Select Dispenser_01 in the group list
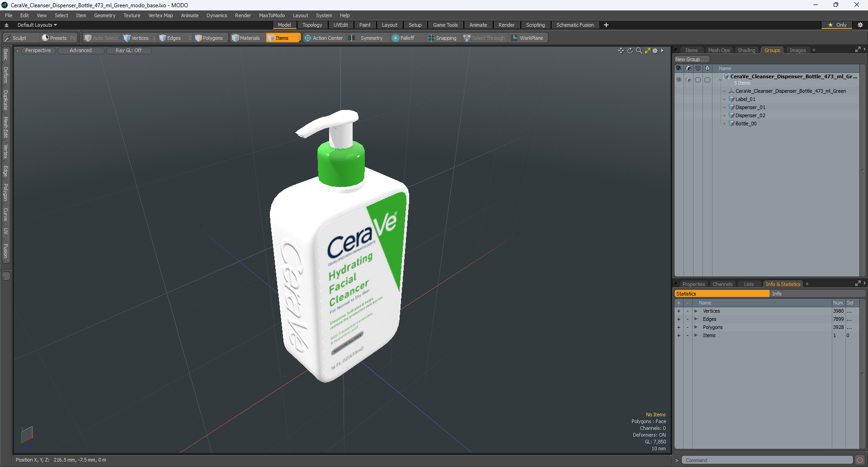The width and height of the screenshot is (868, 467). coord(750,107)
